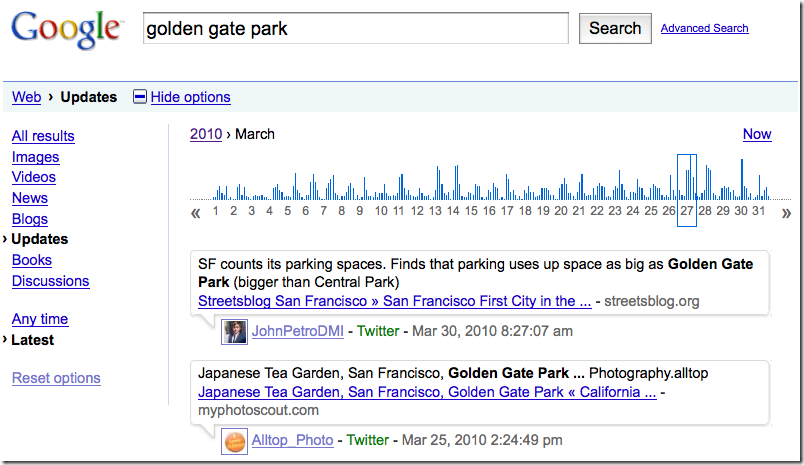Open the Streetsblog San Francisco result link
The image size is (804, 465).
(x=395, y=301)
